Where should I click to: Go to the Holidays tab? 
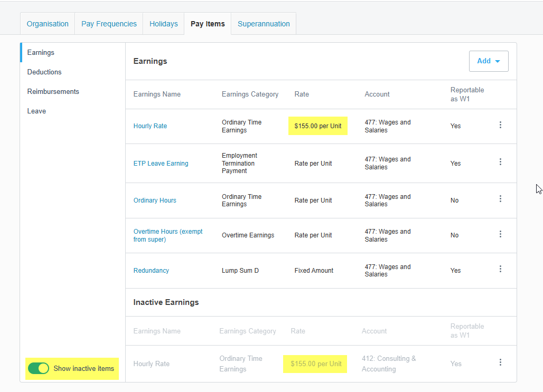163,24
